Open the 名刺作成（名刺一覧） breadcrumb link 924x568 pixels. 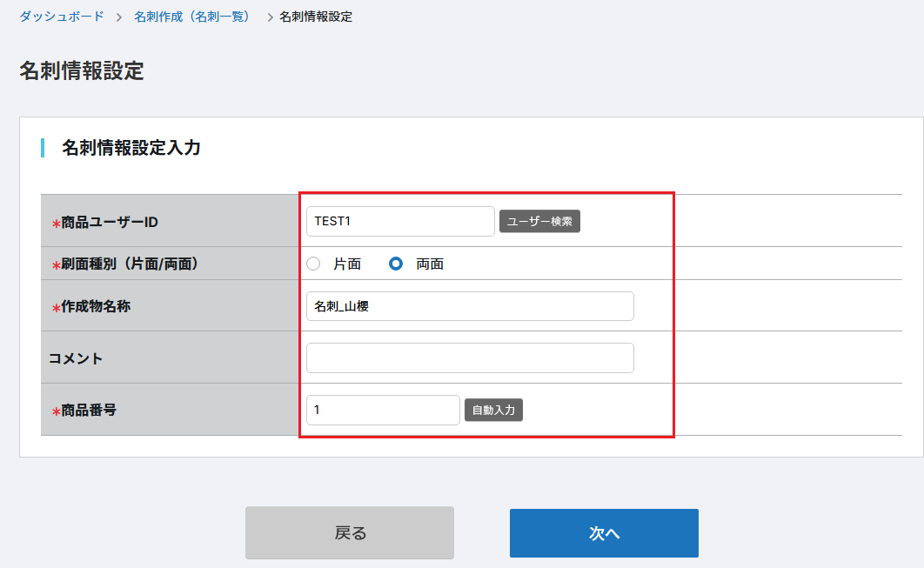(192, 17)
